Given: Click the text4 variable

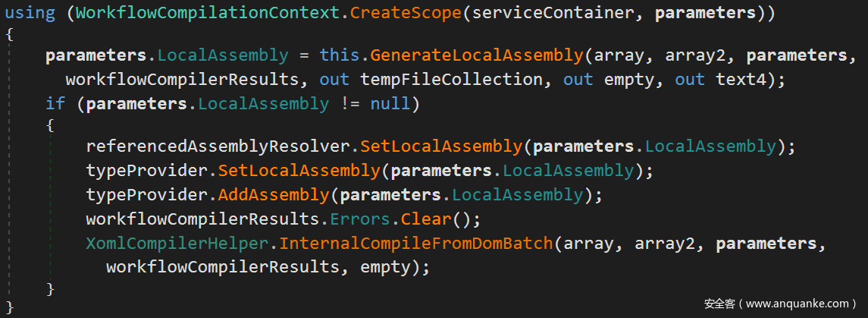Looking at the screenshot, I should (x=741, y=79).
